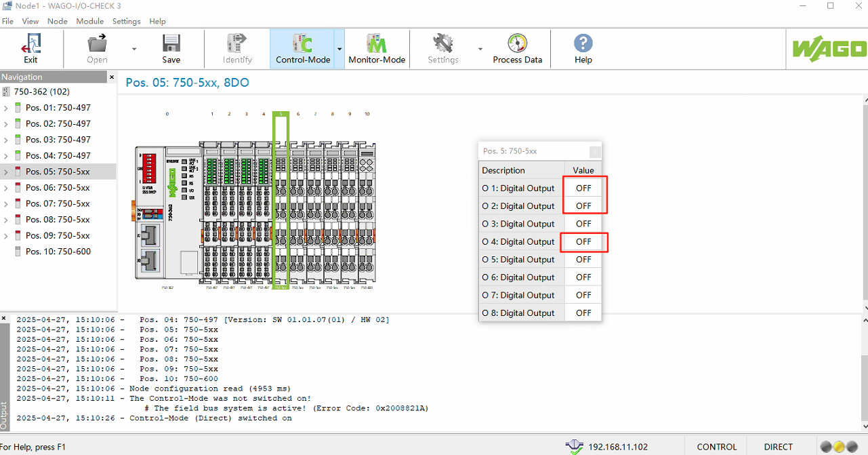Open the File menu
Viewport: 868px width, 455px height.
click(7, 21)
